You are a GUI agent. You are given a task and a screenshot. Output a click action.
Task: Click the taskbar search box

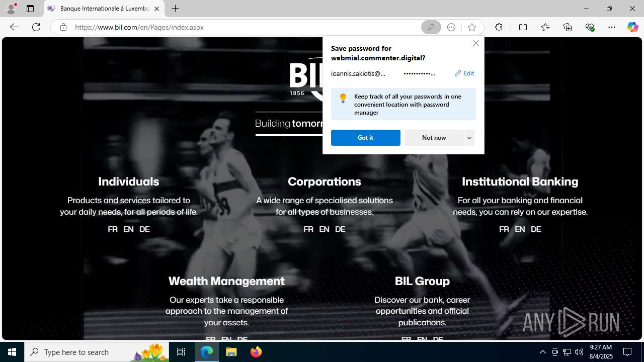tap(97, 352)
